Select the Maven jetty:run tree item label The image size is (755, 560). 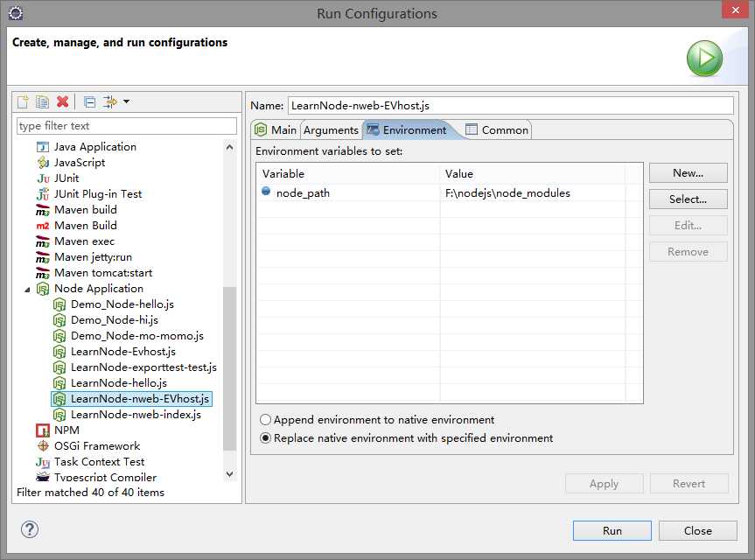pyautogui.click(x=93, y=257)
